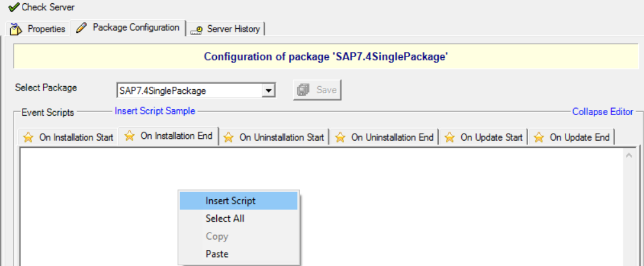Open the On Installation Start script tab
This screenshot has width=644, height=266.
[x=68, y=137]
